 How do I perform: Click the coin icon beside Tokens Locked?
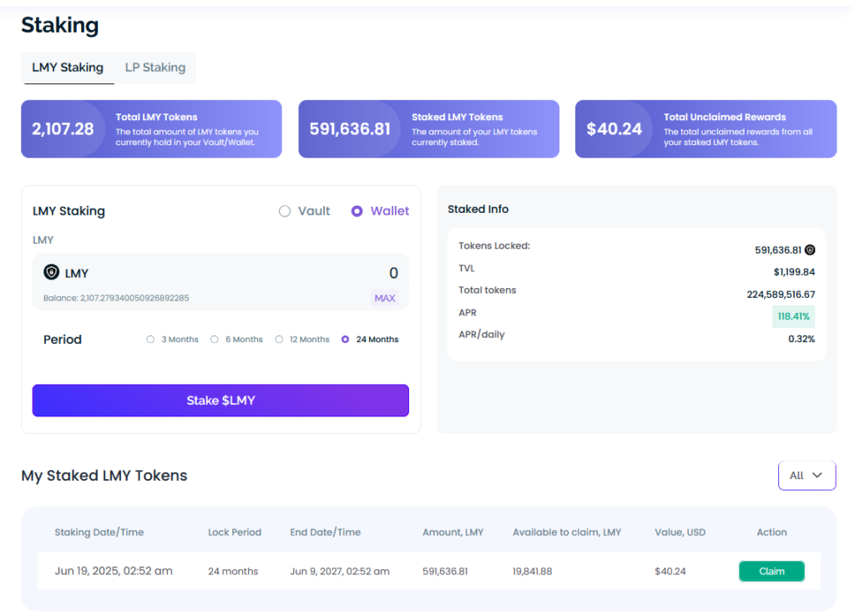[x=810, y=250]
